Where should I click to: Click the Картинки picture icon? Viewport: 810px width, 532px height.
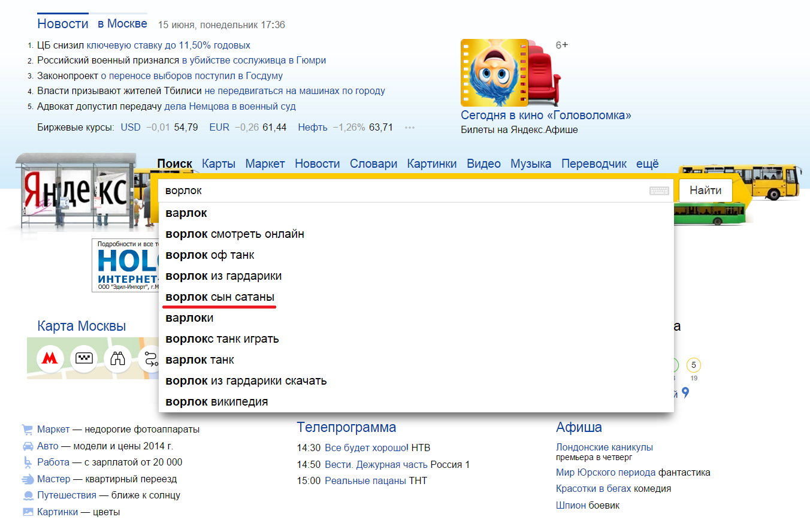point(28,512)
